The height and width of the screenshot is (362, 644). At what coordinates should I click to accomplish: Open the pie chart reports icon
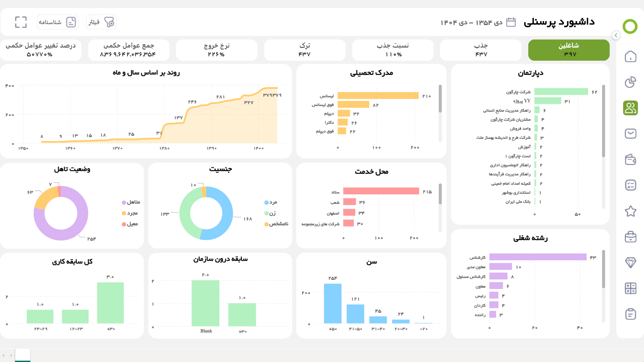pyautogui.click(x=630, y=82)
